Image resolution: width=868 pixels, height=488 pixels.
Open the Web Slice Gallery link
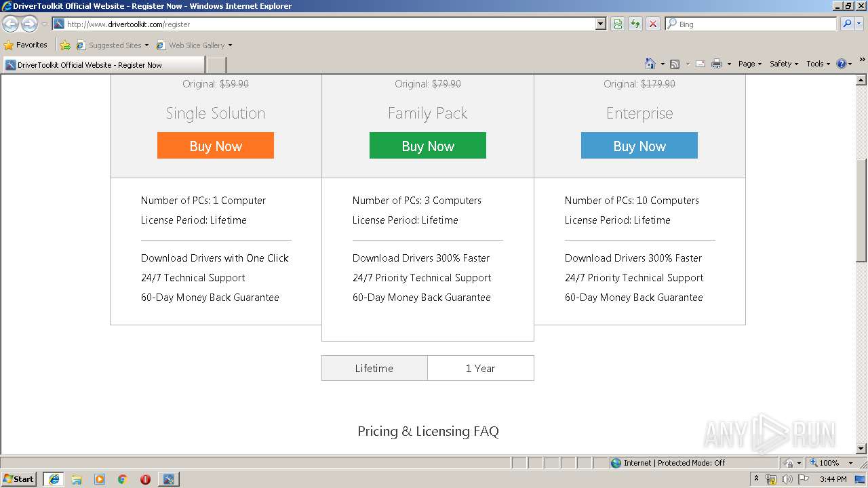[195, 45]
